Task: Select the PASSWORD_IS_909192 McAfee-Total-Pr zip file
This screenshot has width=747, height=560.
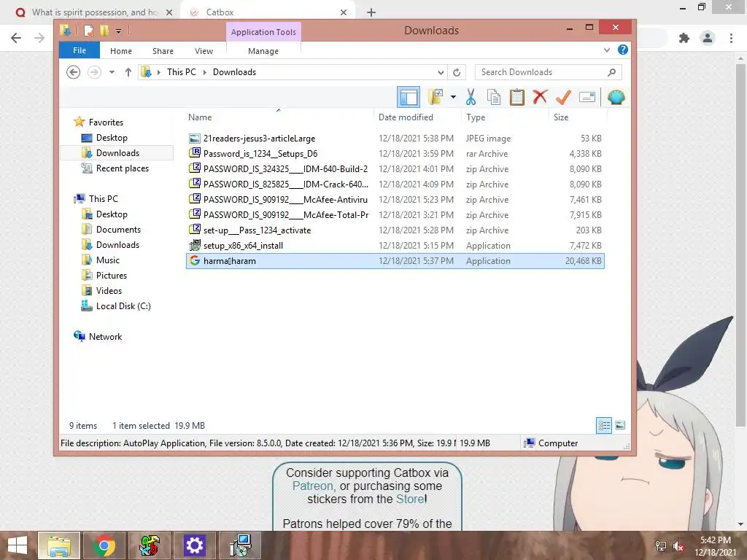Action: click(395, 215)
